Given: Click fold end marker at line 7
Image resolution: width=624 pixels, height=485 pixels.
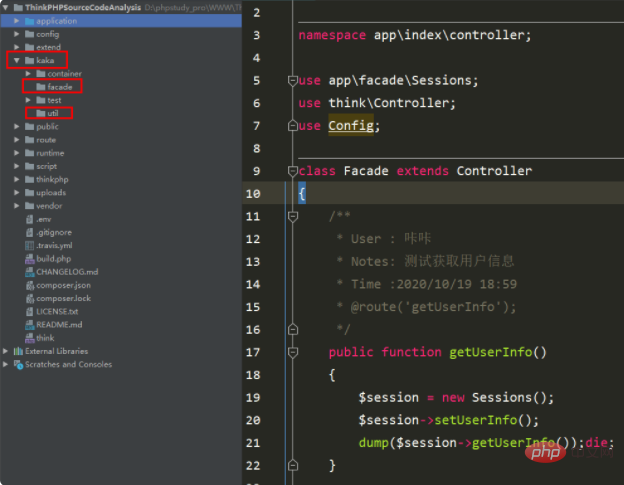Looking at the screenshot, I should point(293,126).
